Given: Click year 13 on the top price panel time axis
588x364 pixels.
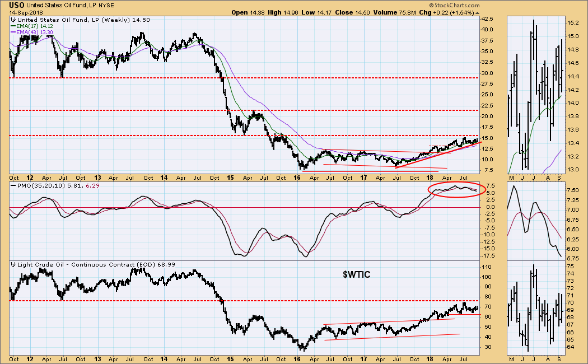Looking at the screenshot, I should click(x=97, y=178).
